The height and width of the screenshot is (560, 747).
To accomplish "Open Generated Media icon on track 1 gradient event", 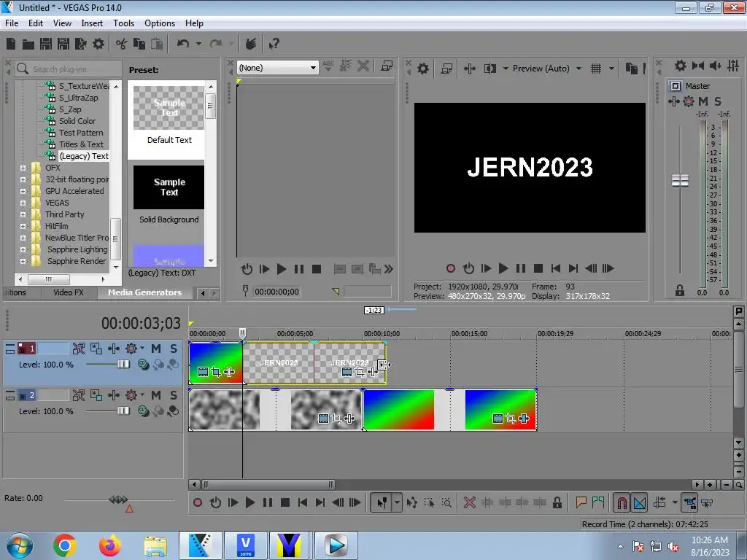I will (x=203, y=373).
